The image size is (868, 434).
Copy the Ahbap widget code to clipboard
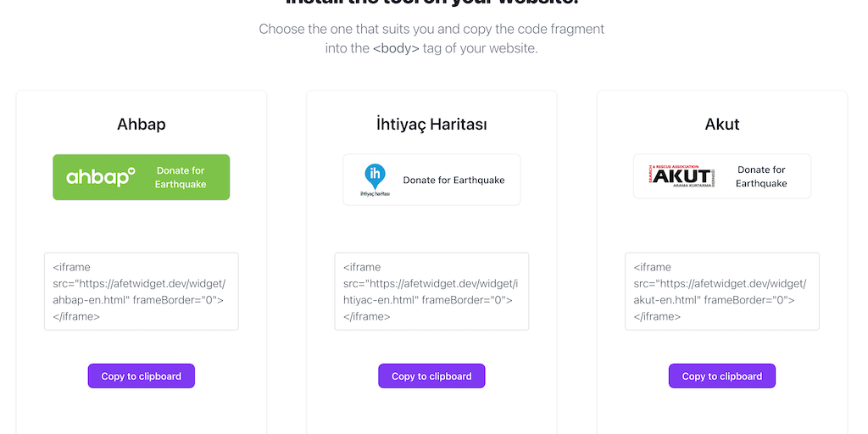[141, 376]
